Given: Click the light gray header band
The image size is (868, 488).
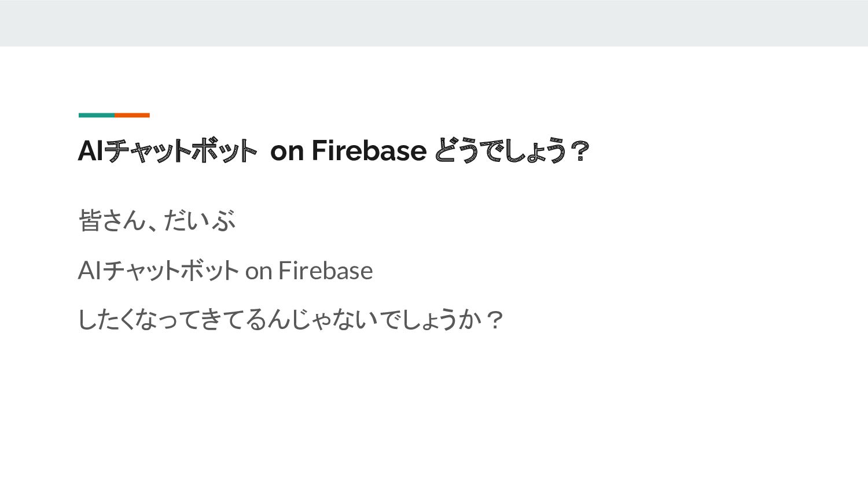Looking at the screenshot, I should click(x=434, y=23).
